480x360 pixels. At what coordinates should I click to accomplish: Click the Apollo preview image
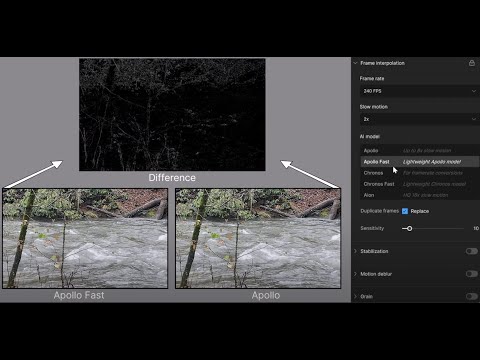click(258, 238)
